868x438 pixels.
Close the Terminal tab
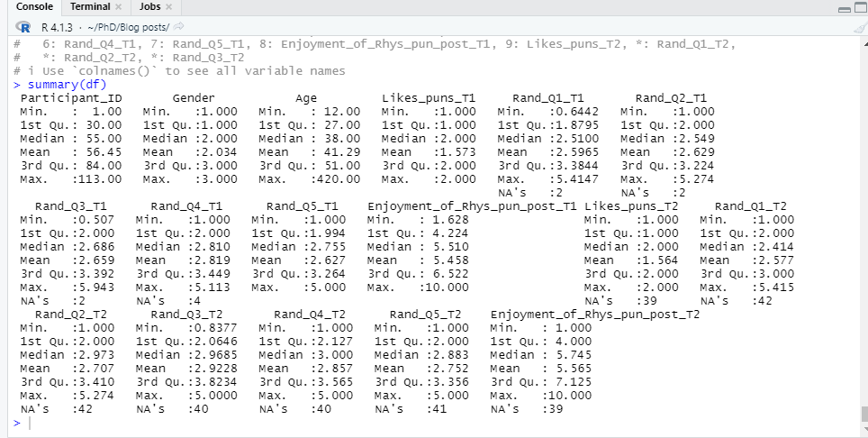(119, 7)
